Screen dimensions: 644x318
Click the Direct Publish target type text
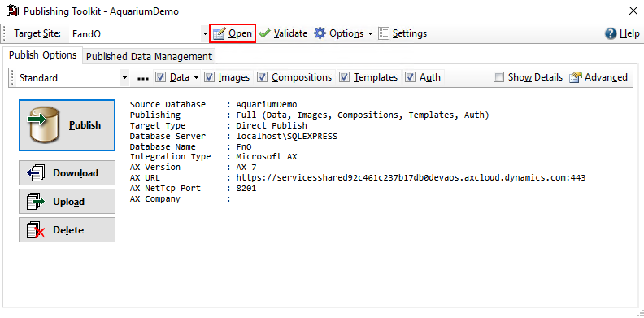coord(272,125)
